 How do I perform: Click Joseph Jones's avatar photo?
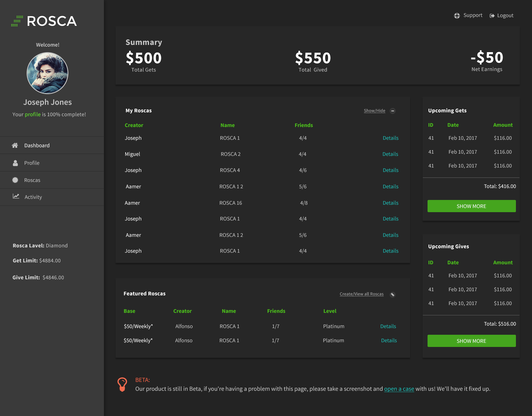point(47,73)
